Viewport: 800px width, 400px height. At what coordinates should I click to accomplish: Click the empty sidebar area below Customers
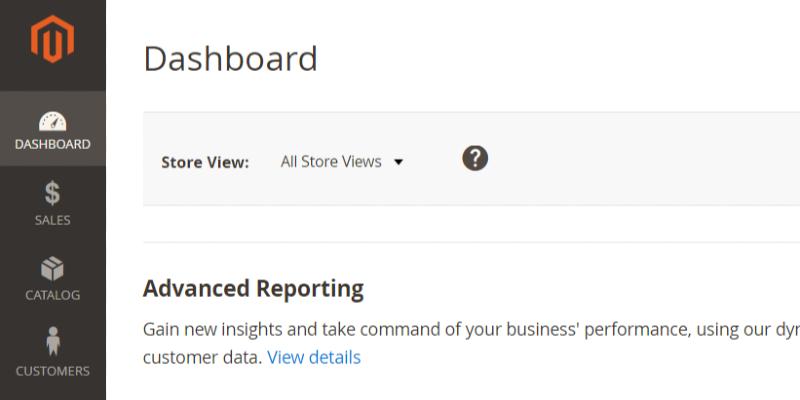tap(52, 392)
